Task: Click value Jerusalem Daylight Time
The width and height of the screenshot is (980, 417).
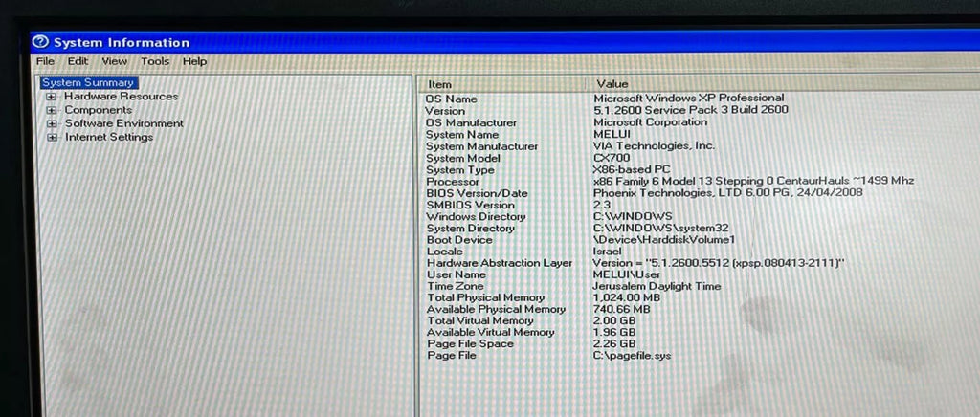Action: coord(657,286)
